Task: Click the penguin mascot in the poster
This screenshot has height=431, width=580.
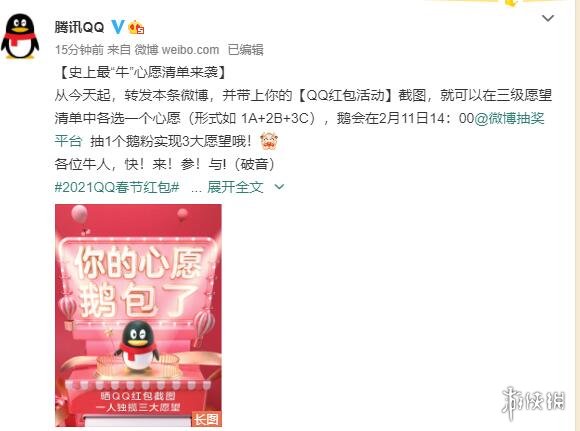Action: (137, 346)
